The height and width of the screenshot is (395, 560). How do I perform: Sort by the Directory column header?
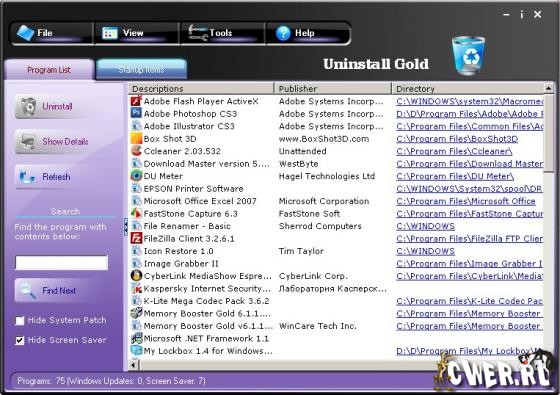coord(468,89)
